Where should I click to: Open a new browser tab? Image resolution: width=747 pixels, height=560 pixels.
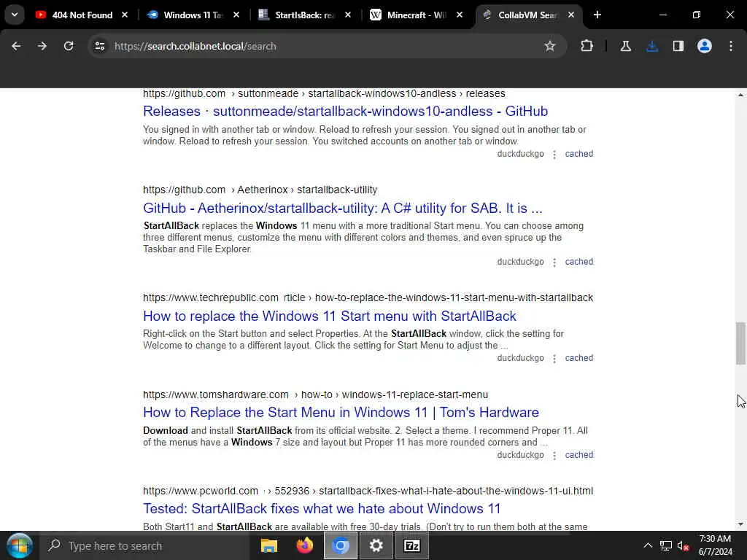point(597,15)
